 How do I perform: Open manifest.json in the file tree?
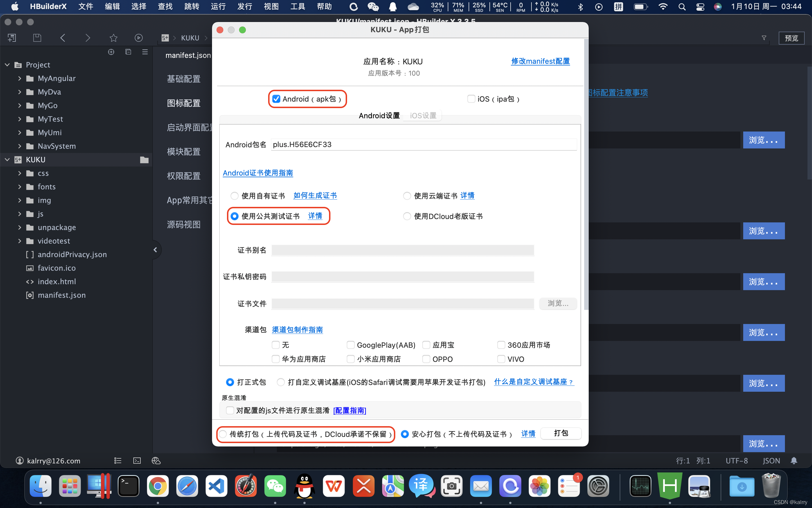[61, 295]
